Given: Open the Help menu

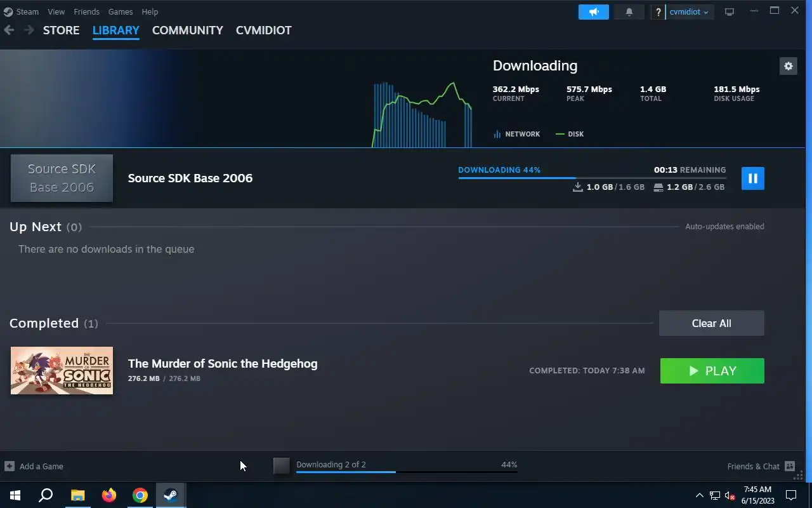Looking at the screenshot, I should pos(150,11).
